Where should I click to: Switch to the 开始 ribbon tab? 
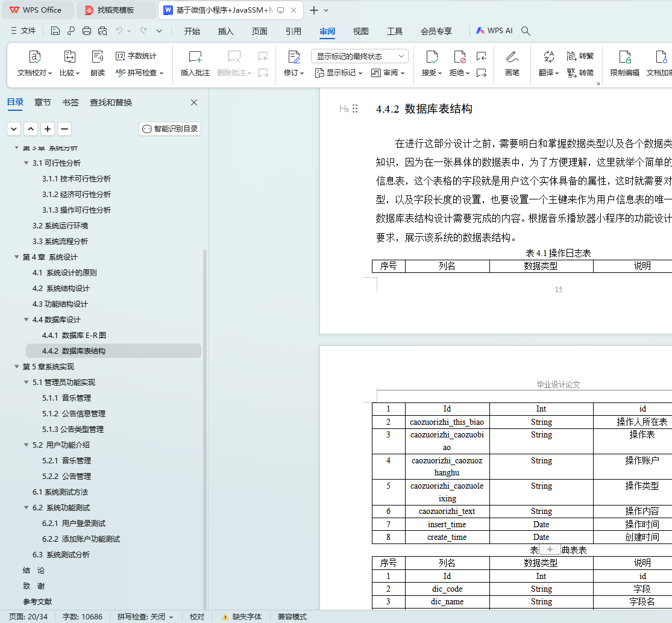192,31
